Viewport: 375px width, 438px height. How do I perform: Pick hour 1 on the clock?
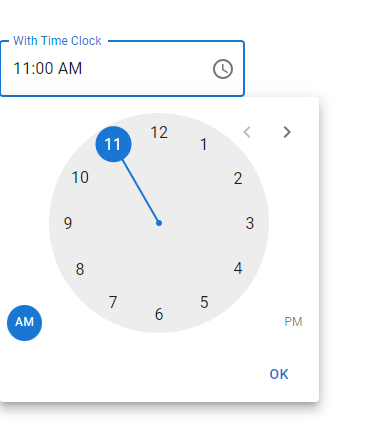[x=204, y=144]
